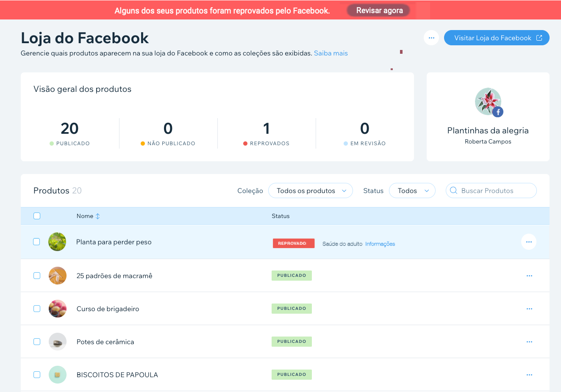The width and height of the screenshot is (561, 392).
Task: Tick checkbox for Potes de cerâmica
Action: coord(37,342)
